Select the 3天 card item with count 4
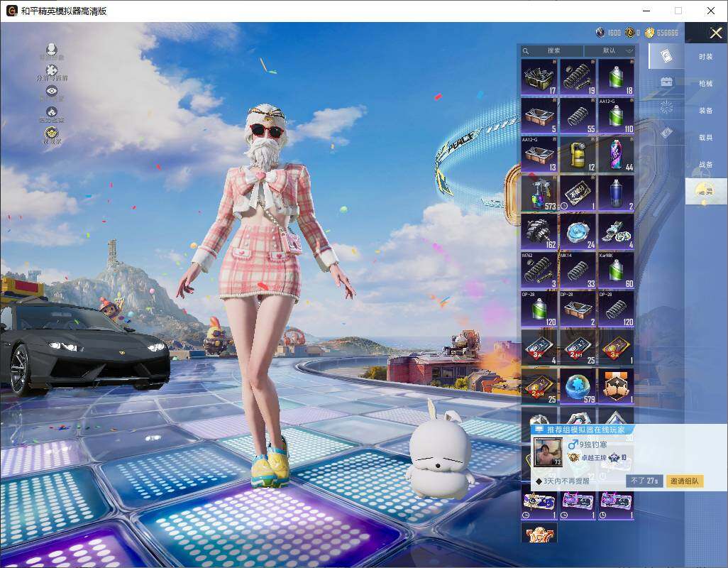Image resolution: width=728 pixels, height=568 pixels. coord(539,347)
